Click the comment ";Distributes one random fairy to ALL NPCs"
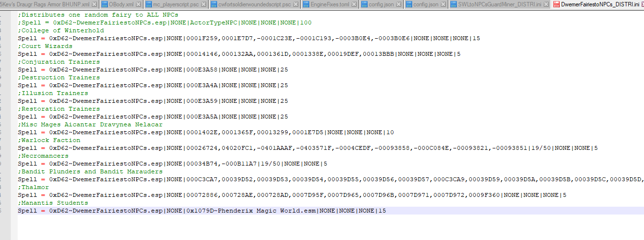This screenshot has height=240, width=644. click(98, 15)
